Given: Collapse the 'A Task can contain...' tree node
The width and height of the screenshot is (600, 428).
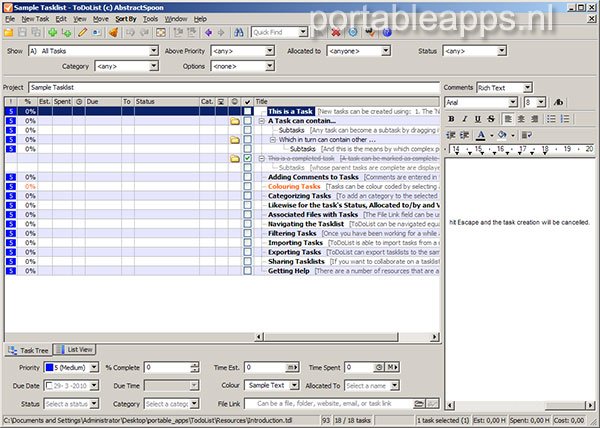Looking at the screenshot, I should click(x=261, y=120).
